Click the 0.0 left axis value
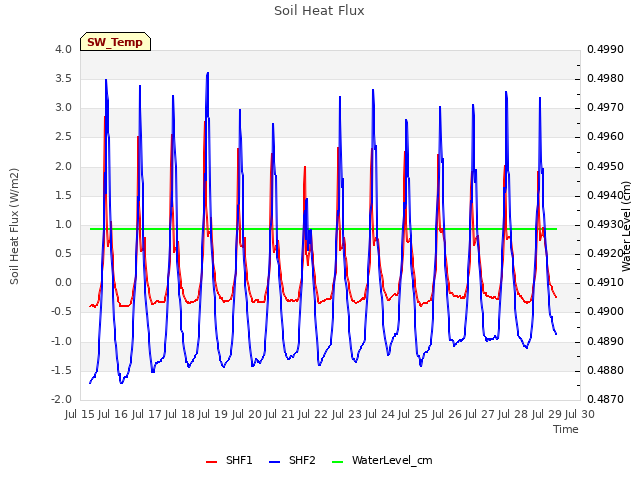Image resolution: width=640 pixels, height=480 pixels. click(x=63, y=282)
